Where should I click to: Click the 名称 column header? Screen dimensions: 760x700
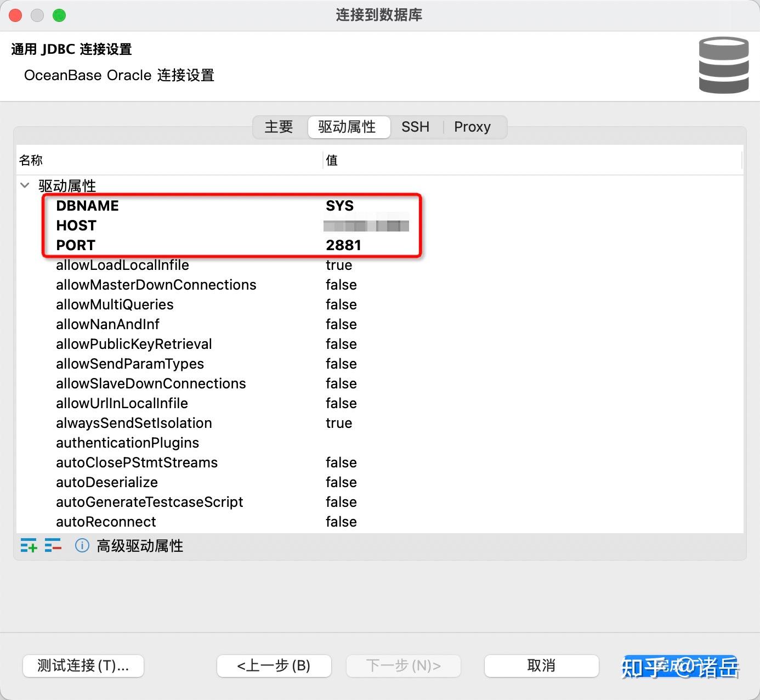[x=31, y=160]
